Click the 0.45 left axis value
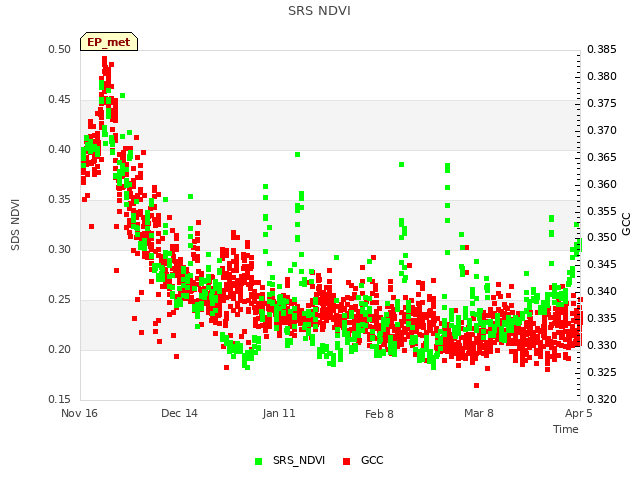 pos(60,100)
